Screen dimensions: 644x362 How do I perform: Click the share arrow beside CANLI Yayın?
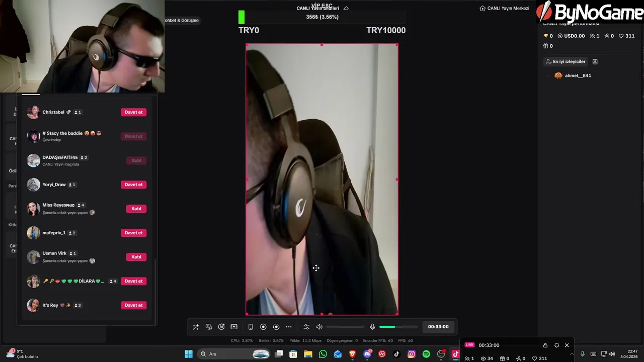(346, 8)
